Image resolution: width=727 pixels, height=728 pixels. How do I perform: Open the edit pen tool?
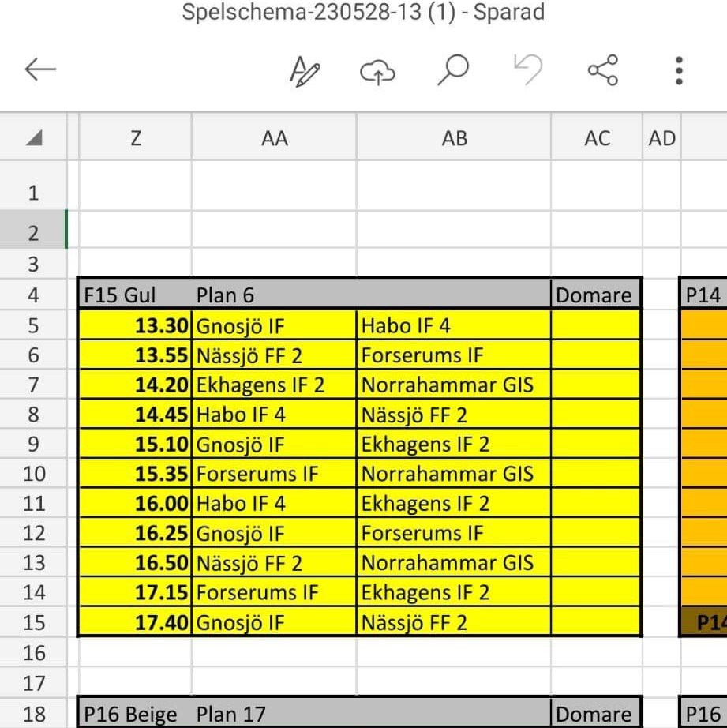pyautogui.click(x=305, y=71)
